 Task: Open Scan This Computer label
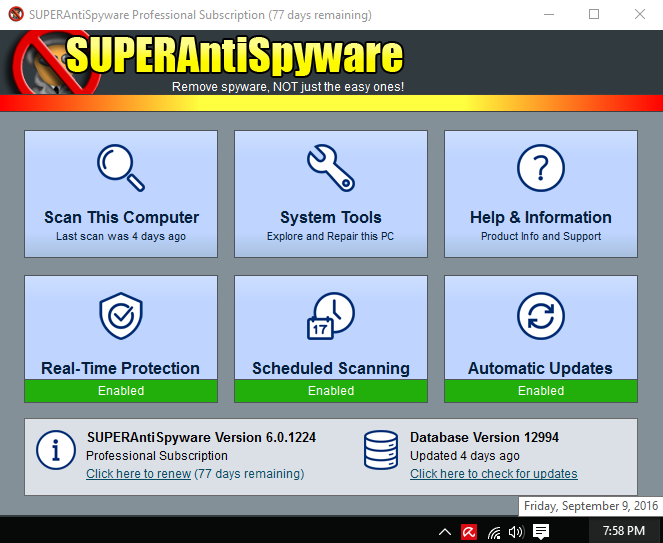tap(121, 217)
